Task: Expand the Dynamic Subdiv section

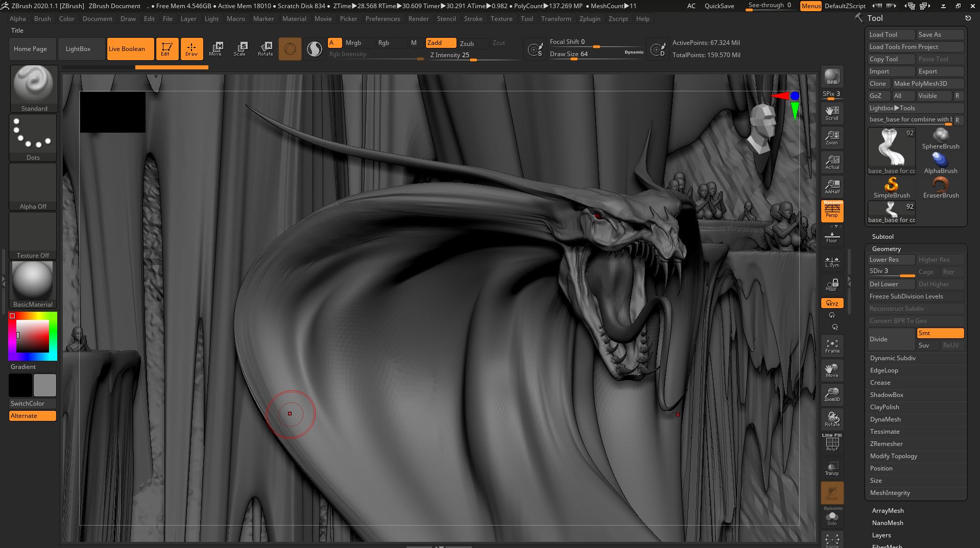Action: pos(893,358)
